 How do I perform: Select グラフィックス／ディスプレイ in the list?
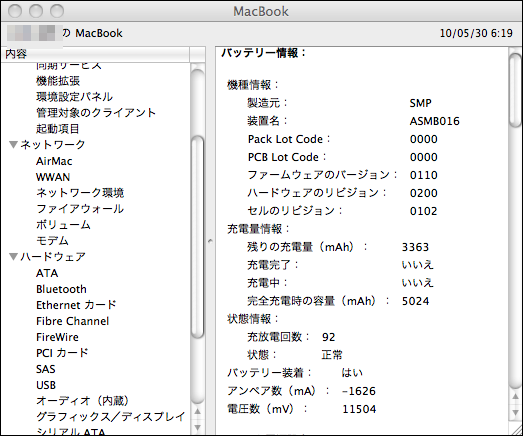click(x=111, y=417)
